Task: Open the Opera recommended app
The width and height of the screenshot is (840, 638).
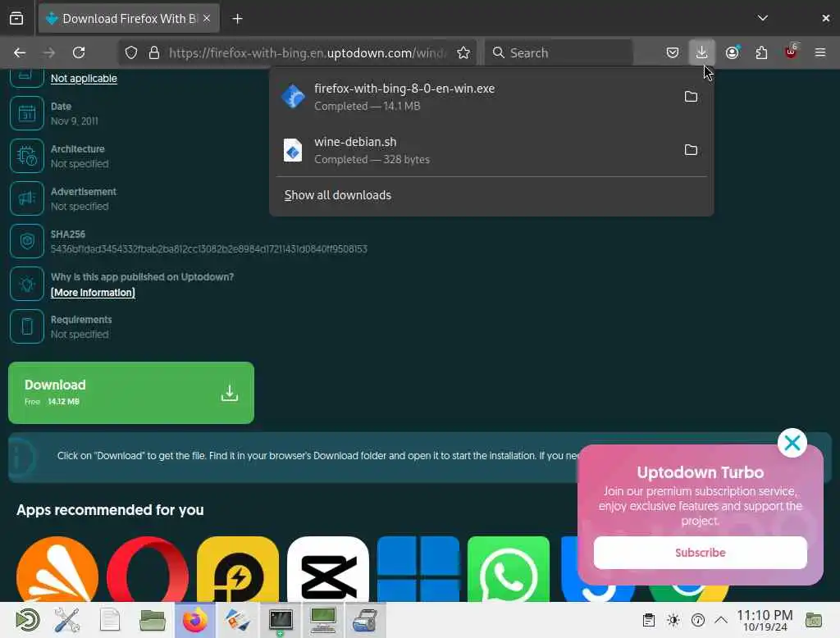Action: click(x=148, y=569)
